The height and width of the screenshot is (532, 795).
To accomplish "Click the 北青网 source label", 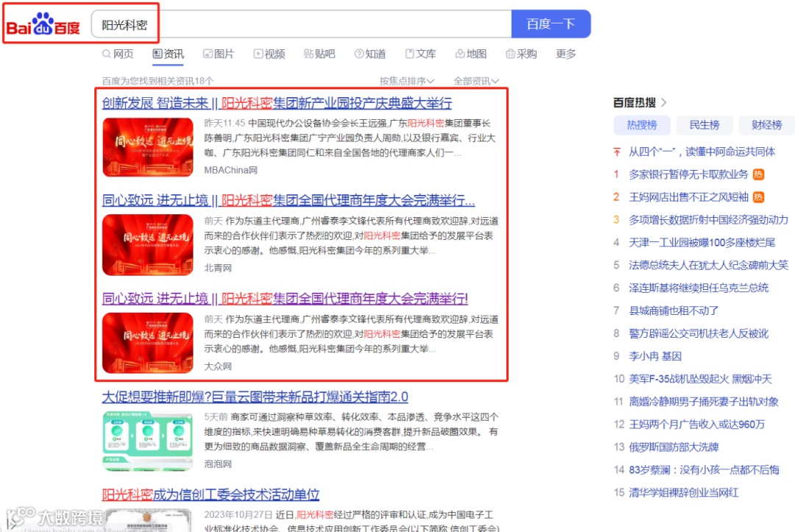I will point(218,268).
